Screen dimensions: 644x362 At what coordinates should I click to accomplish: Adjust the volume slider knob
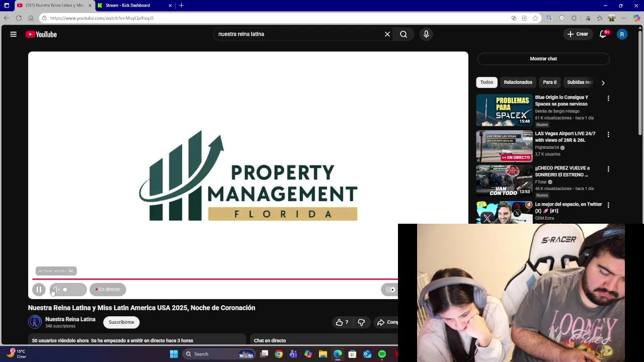[65, 290]
